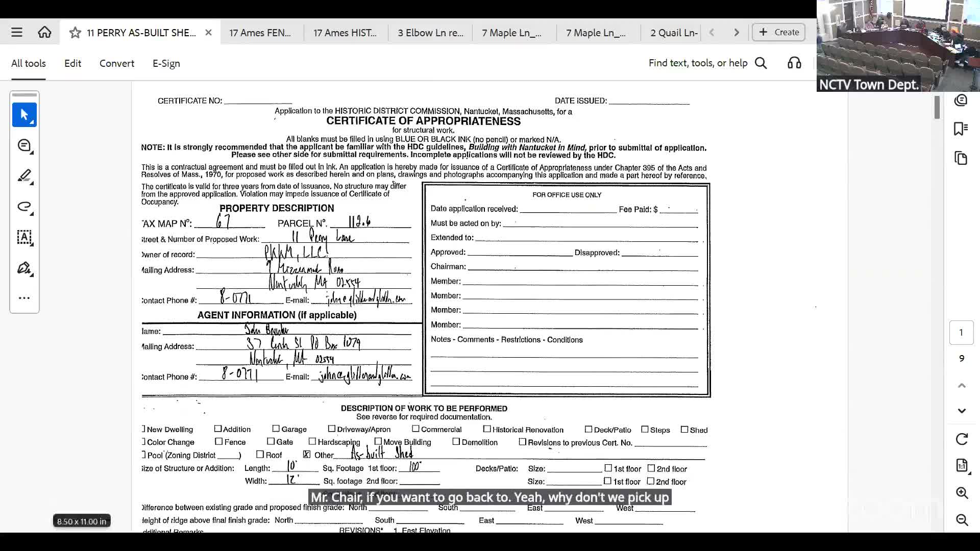This screenshot has height=551, width=980.
Task: Open the Convert menu
Action: [x=117, y=63]
